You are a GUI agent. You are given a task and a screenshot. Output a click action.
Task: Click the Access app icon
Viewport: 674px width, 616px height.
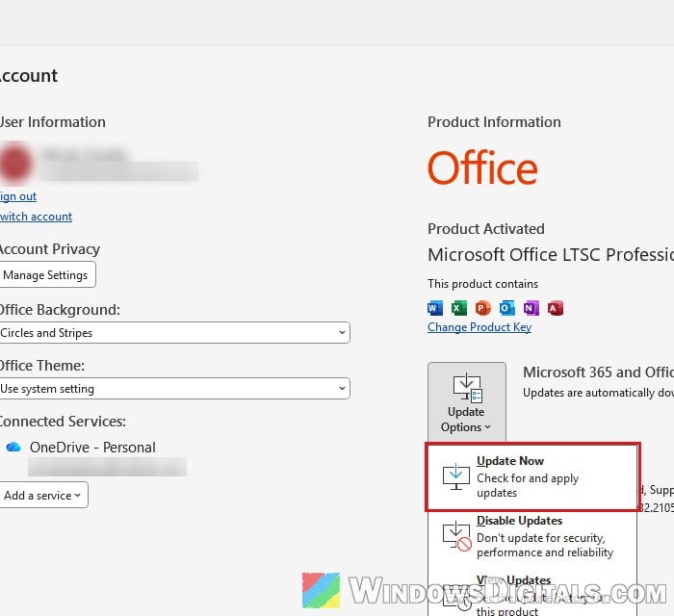(556, 308)
